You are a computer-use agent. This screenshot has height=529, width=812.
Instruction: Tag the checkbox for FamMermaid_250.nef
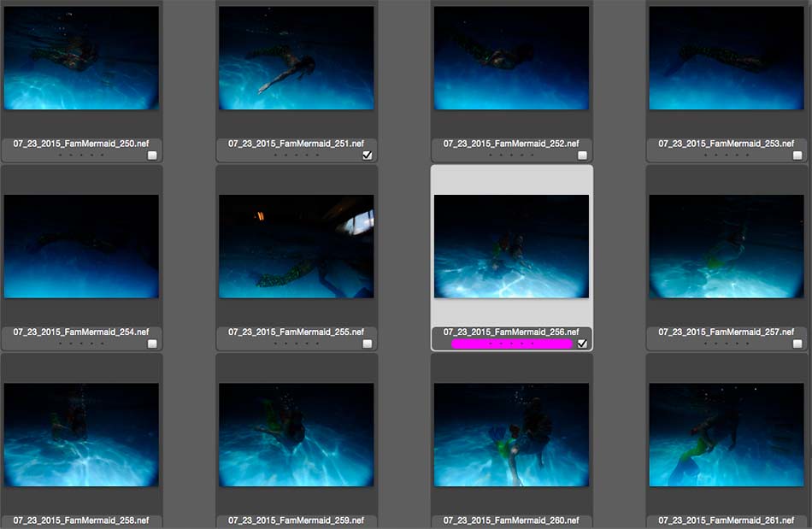click(x=152, y=156)
